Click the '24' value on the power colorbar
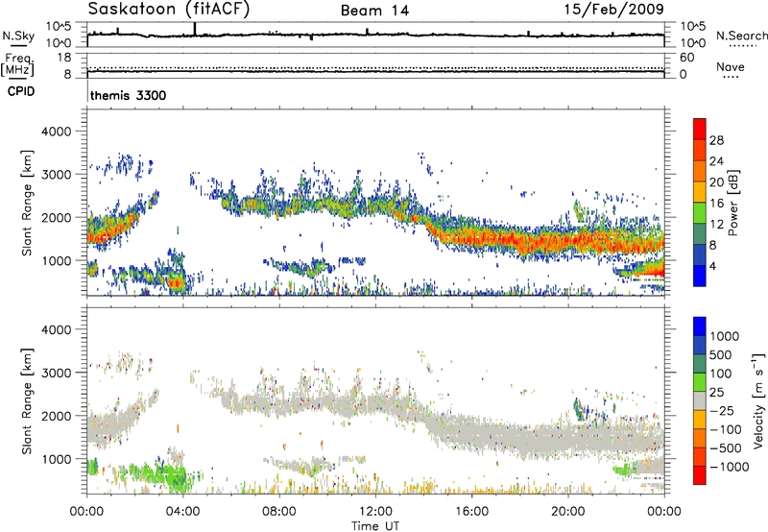The width and height of the screenshot is (768, 532). [x=716, y=161]
